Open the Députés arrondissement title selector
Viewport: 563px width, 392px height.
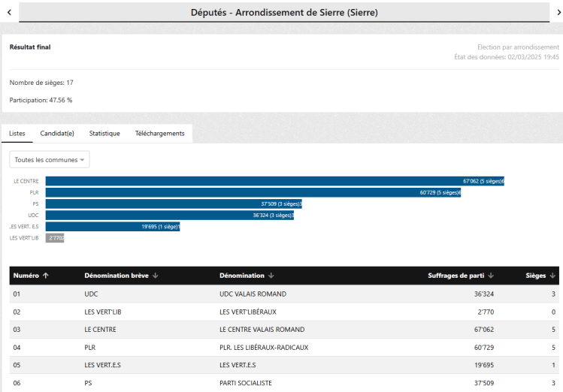[284, 13]
